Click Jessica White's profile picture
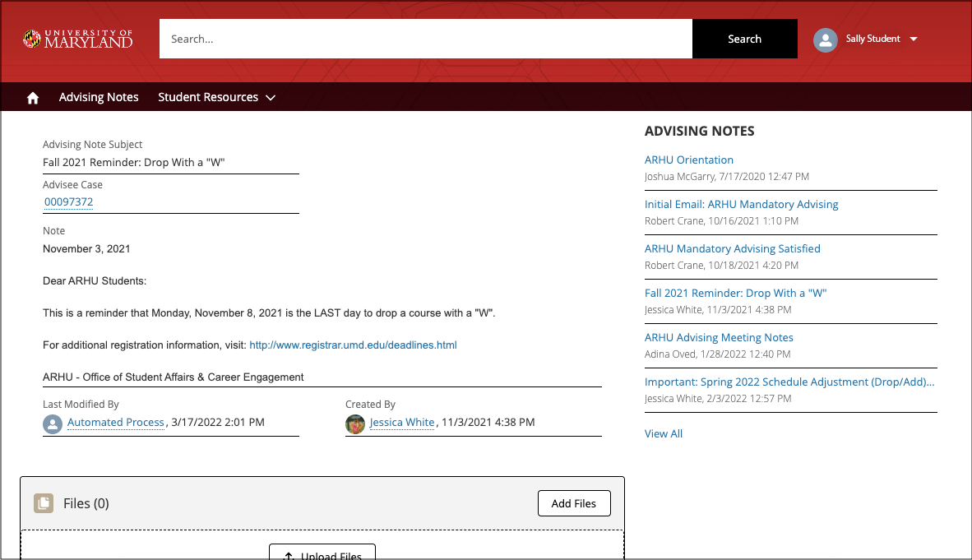The width and height of the screenshot is (972, 560). tap(354, 423)
